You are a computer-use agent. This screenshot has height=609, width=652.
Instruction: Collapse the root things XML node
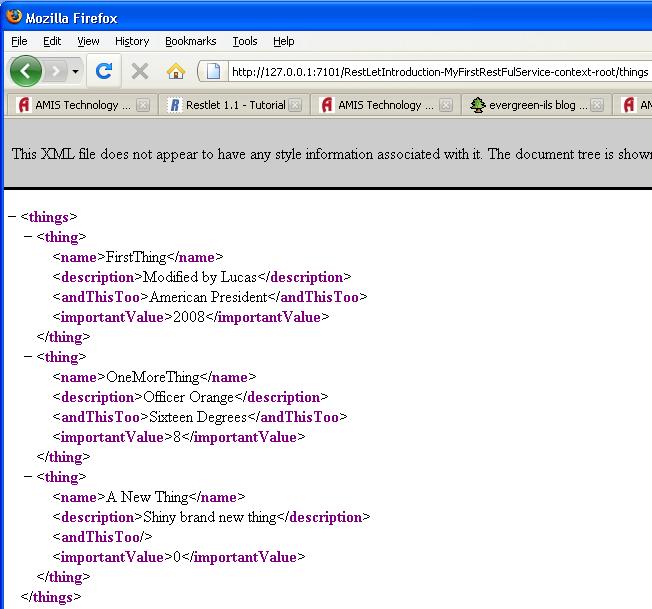11,217
